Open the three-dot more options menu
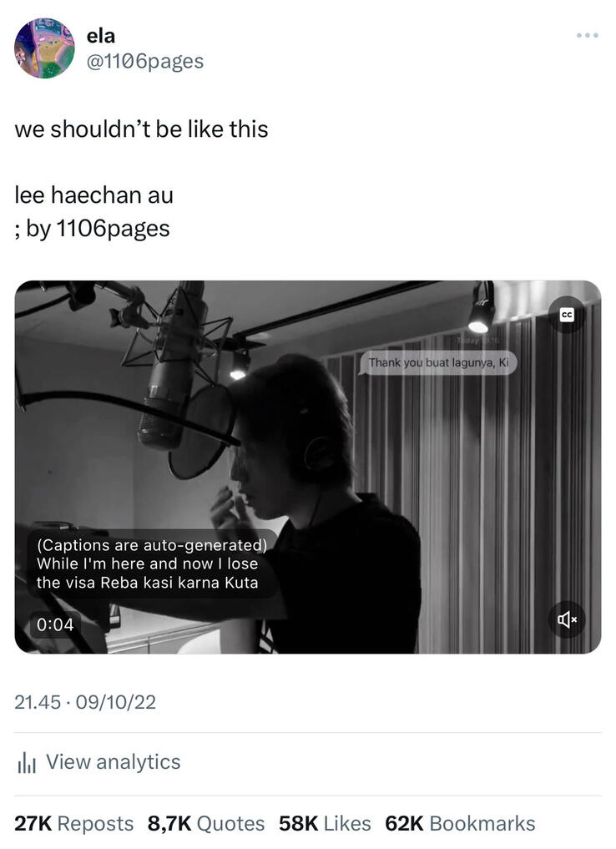 [x=587, y=35]
